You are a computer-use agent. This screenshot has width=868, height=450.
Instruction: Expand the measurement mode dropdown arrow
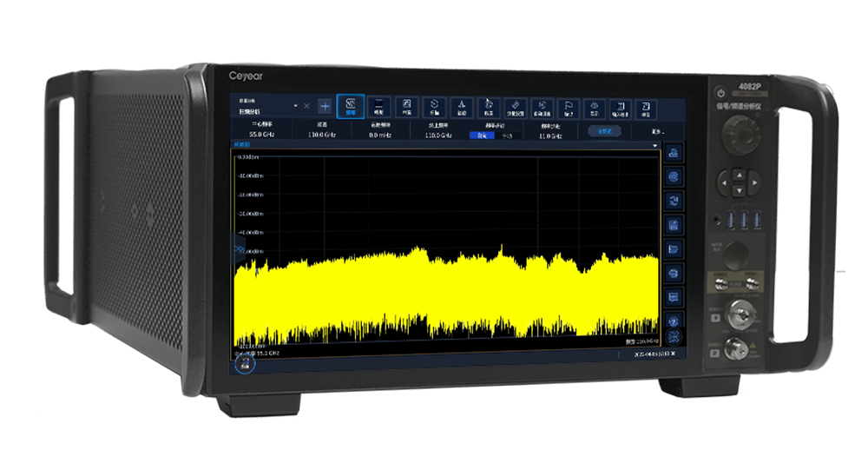[x=295, y=106]
